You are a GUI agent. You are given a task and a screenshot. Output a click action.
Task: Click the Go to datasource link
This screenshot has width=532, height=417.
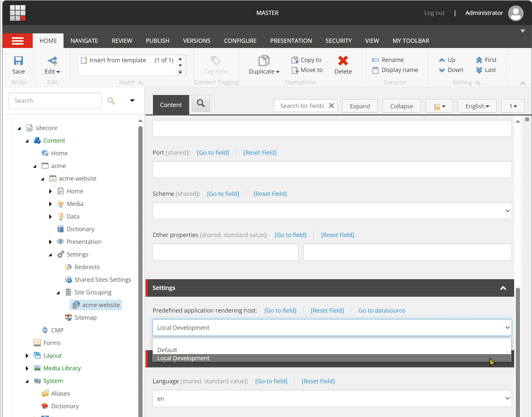tap(381, 311)
